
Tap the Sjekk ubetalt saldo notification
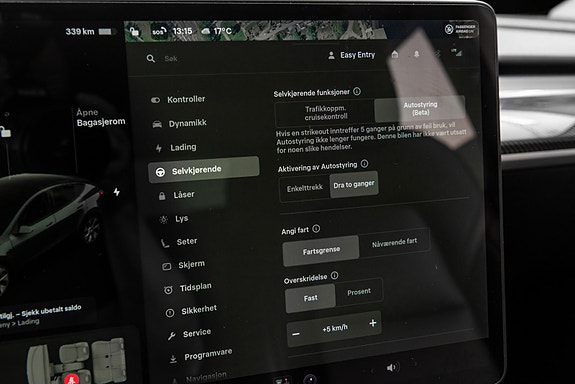pyautogui.click(x=40, y=314)
